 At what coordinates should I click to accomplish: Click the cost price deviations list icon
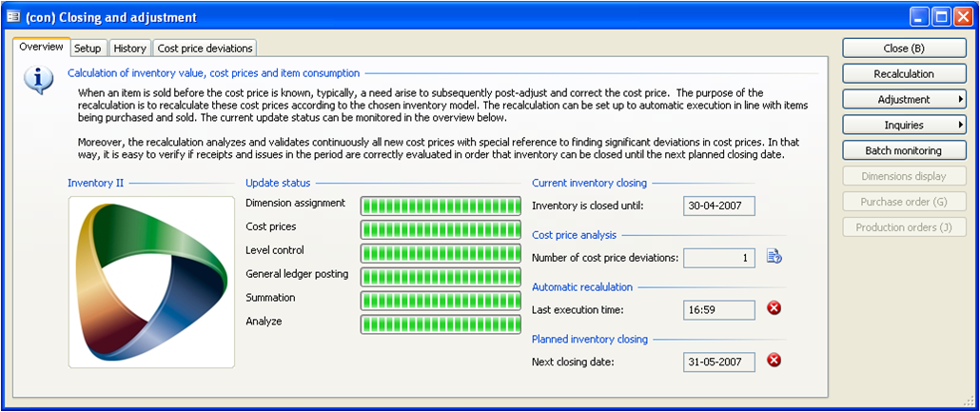tap(774, 256)
